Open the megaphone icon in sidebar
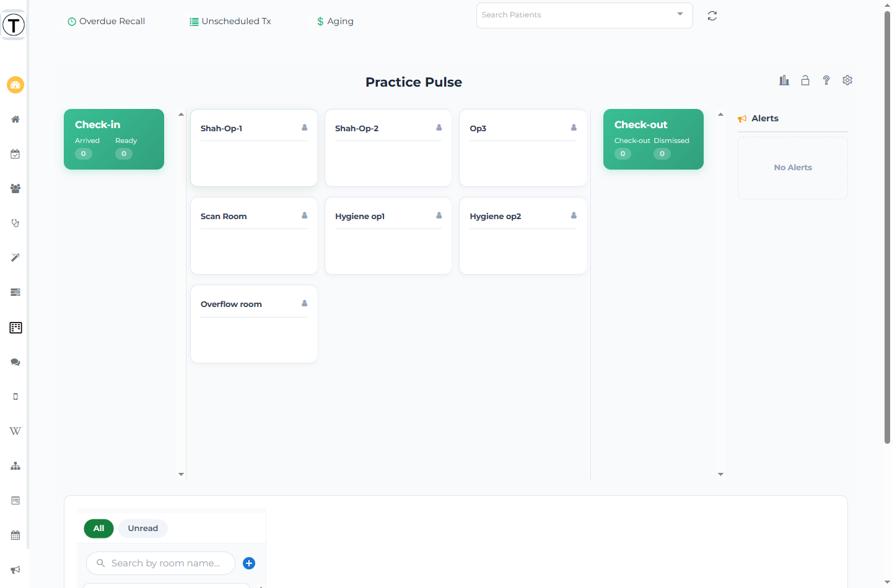This screenshot has height=588, width=892. pyautogui.click(x=15, y=570)
